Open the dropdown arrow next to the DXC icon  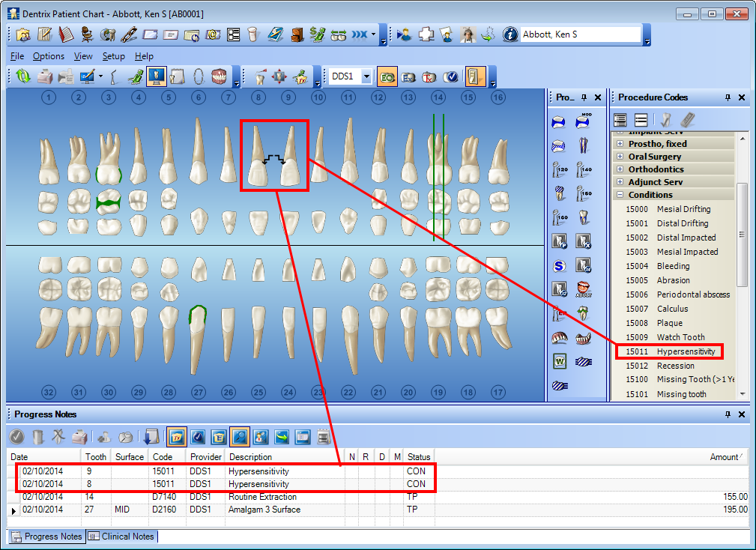[x=373, y=34]
